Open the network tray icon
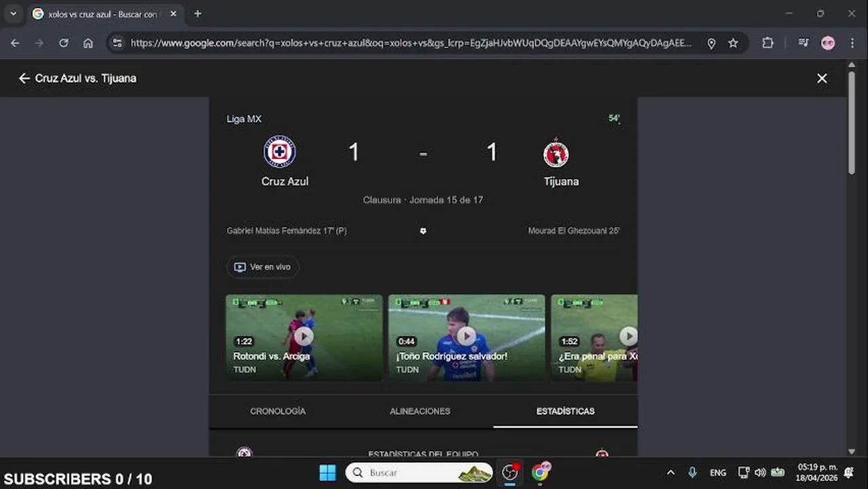The width and height of the screenshot is (868, 489). [744, 473]
